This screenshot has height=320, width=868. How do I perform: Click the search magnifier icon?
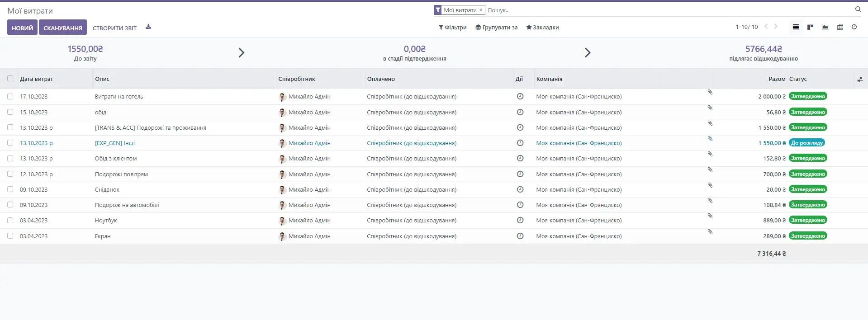click(858, 9)
